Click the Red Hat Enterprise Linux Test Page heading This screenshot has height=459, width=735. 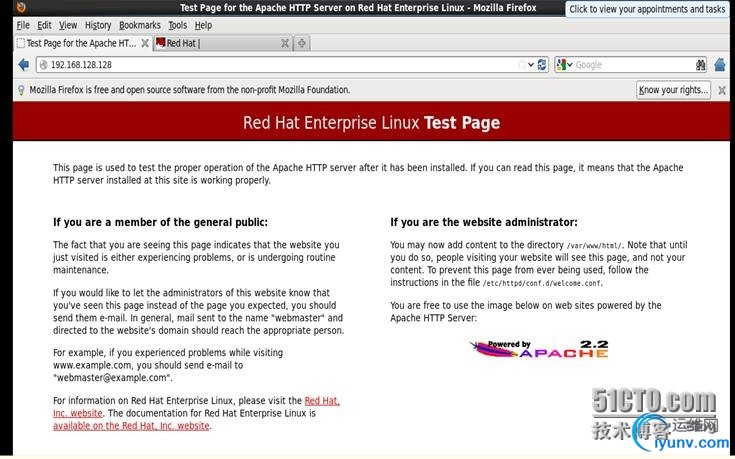(x=371, y=123)
